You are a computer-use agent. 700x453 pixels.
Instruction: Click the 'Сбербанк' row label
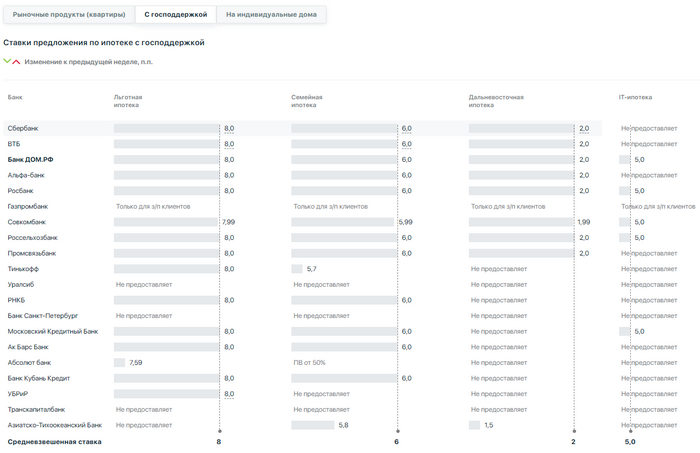[23, 128]
